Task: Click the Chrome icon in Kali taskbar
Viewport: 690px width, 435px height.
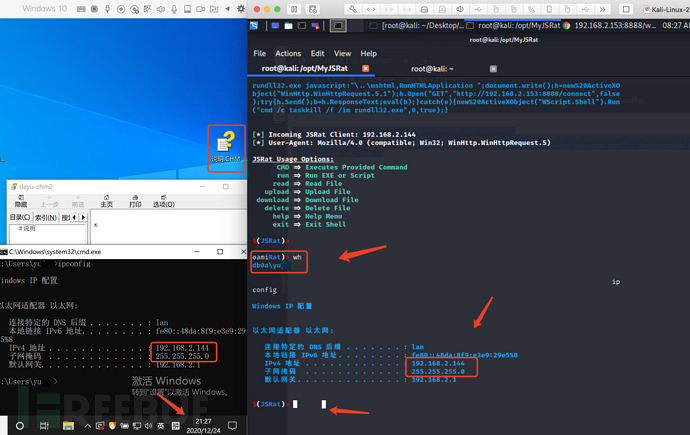Action: point(566,26)
